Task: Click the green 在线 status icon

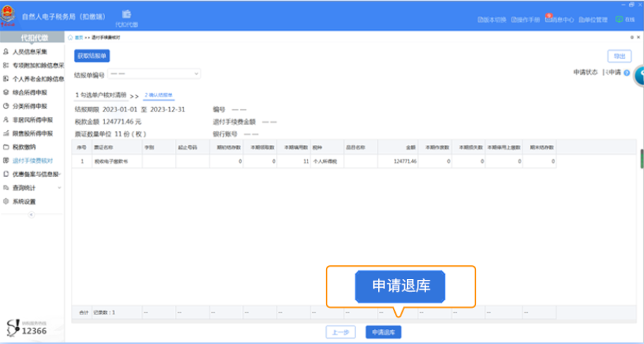Action: point(619,19)
